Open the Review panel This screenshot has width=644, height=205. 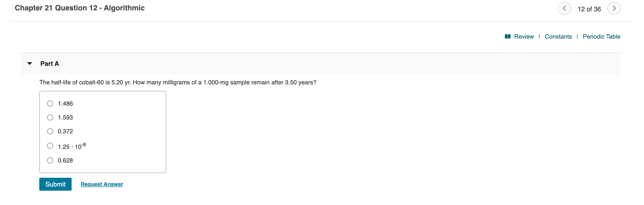coord(523,37)
